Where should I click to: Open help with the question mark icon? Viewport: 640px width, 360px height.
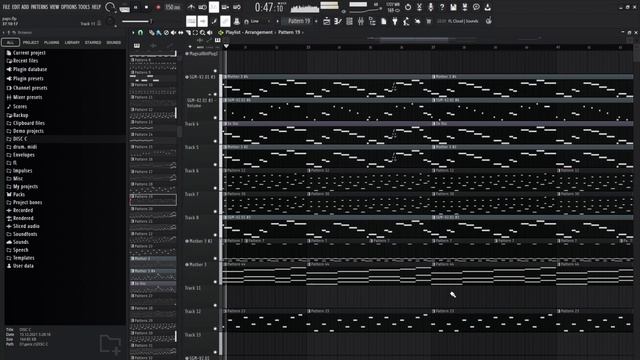[442, 7]
